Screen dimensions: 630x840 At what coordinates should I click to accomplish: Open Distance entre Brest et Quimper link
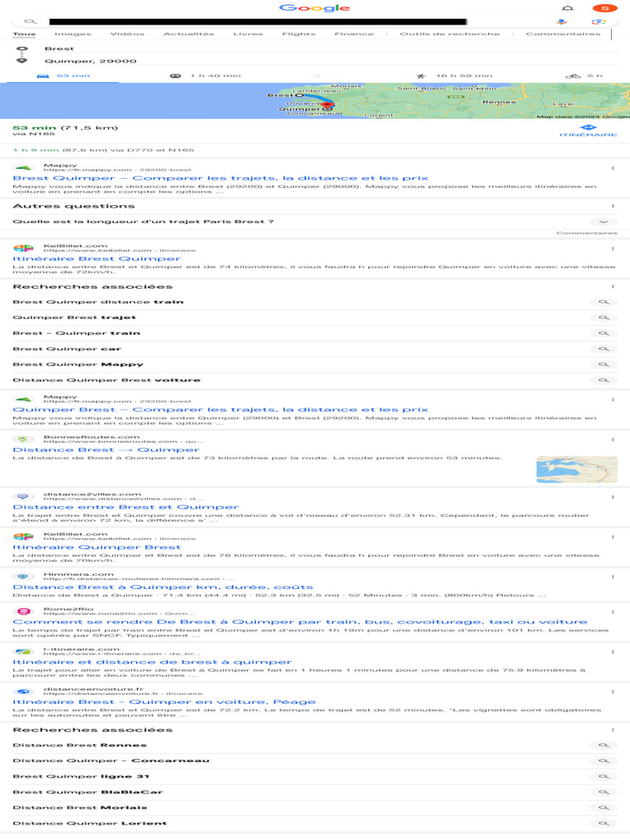[x=126, y=507]
